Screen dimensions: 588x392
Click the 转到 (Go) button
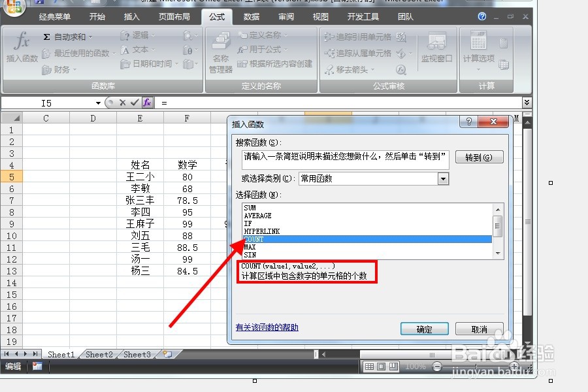[479, 157]
